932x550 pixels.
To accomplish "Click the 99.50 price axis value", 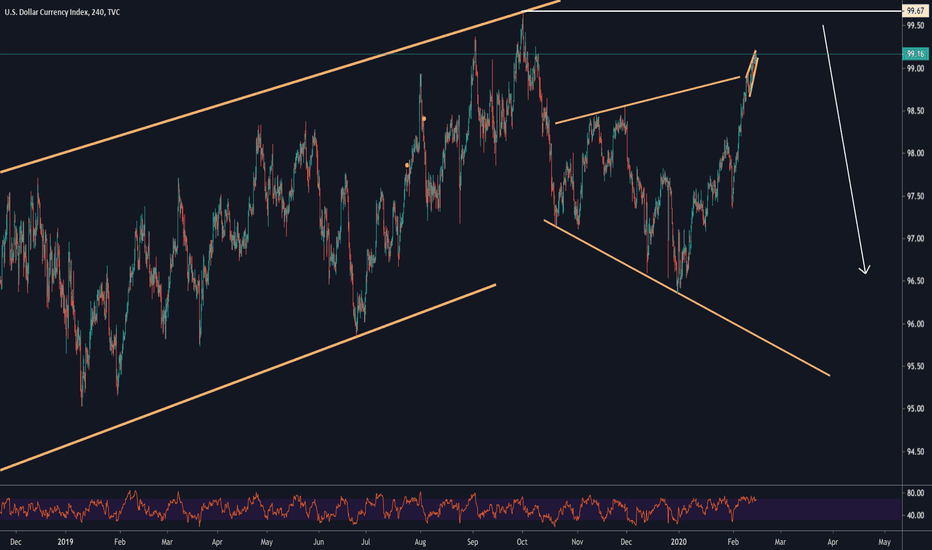I will point(915,26).
